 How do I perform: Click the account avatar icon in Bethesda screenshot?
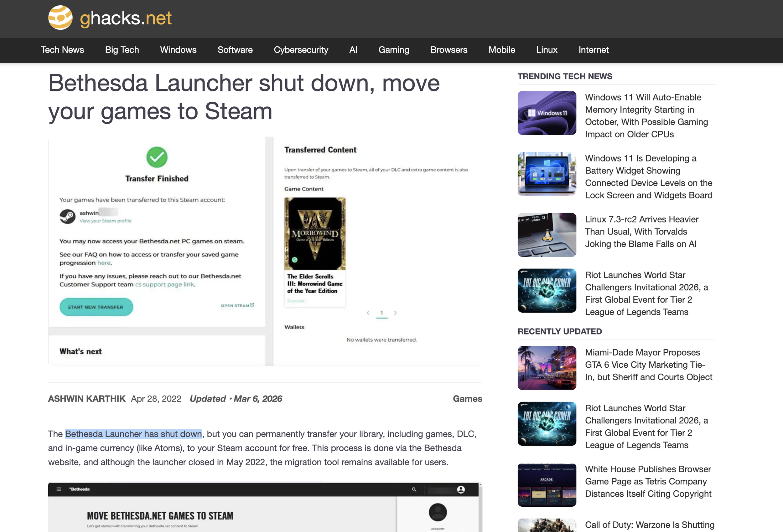(461, 489)
